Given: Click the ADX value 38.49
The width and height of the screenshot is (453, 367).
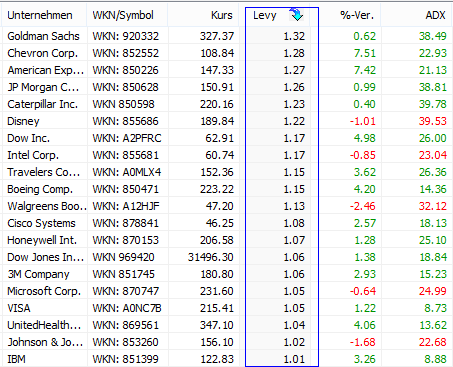Looking at the screenshot, I should (x=433, y=36).
